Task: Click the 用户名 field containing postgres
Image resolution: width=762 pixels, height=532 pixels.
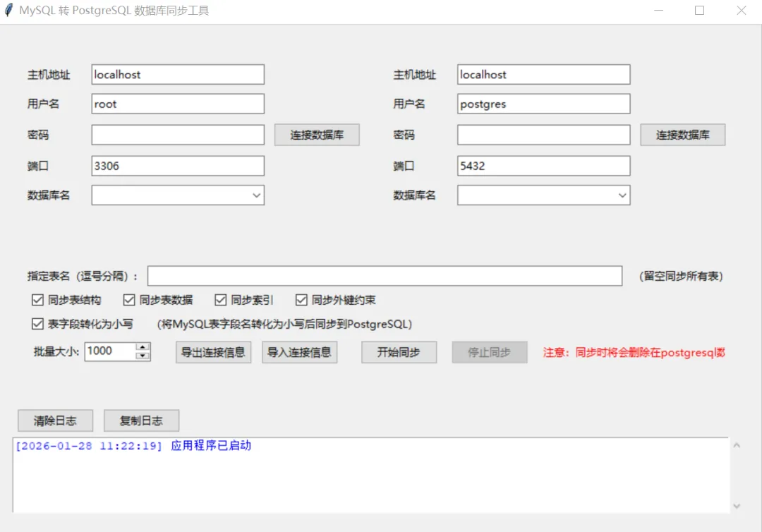Action: coord(544,104)
